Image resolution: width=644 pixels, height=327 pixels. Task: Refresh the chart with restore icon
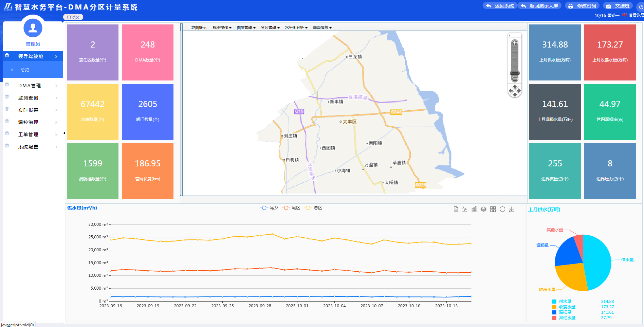click(x=502, y=209)
